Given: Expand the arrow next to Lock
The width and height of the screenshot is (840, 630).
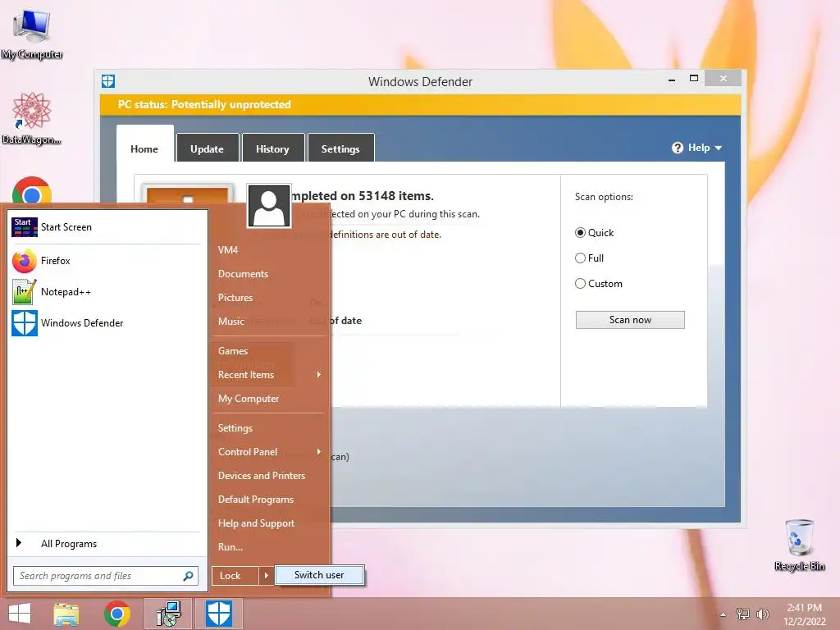Looking at the screenshot, I should 267,576.
